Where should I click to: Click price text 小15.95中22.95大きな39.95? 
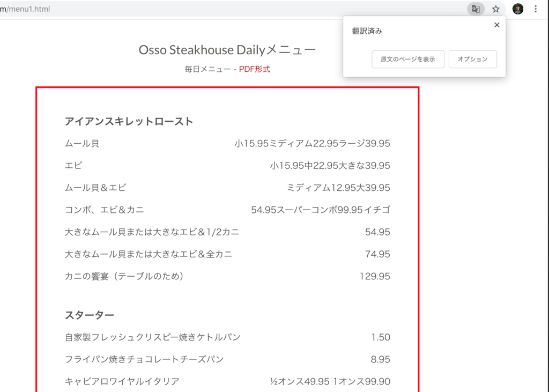pyautogui.click(x=330, y=165)
